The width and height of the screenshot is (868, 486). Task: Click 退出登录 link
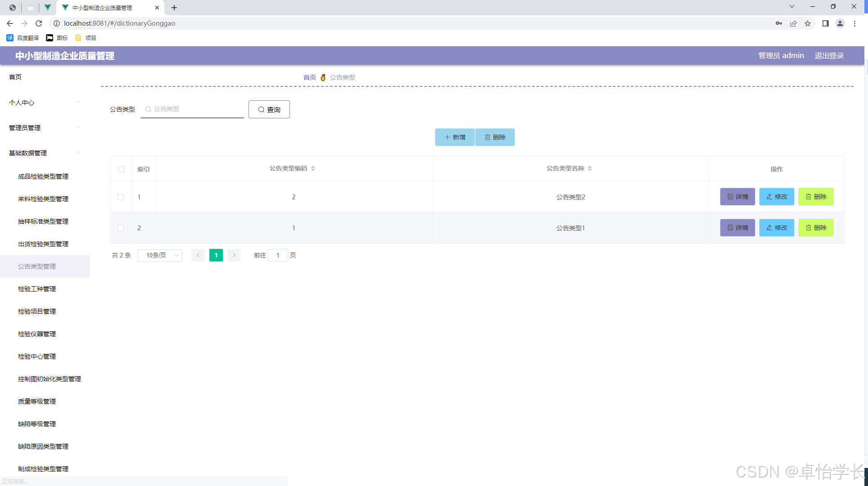829,55
